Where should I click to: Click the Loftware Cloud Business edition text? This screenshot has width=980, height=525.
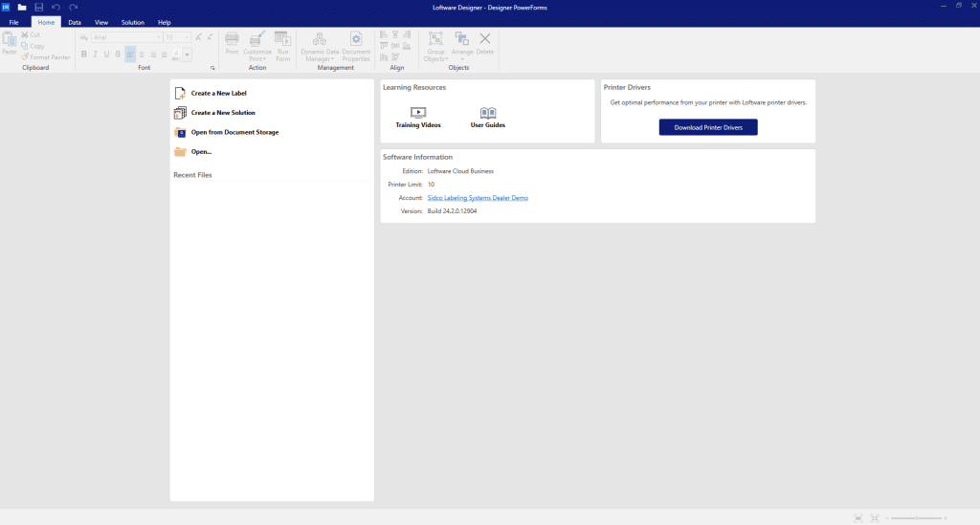coord(460,171)
